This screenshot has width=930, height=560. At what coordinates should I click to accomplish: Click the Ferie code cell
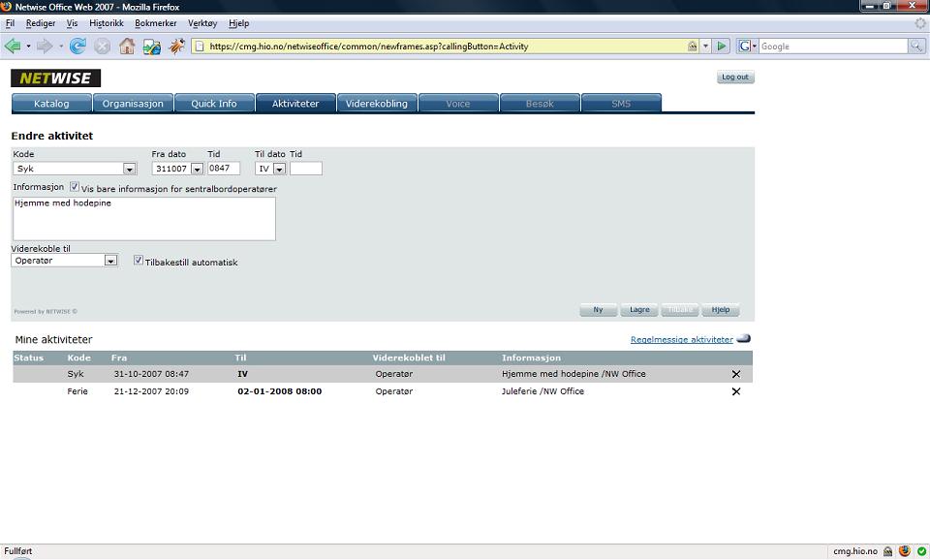tap(77, 391)
